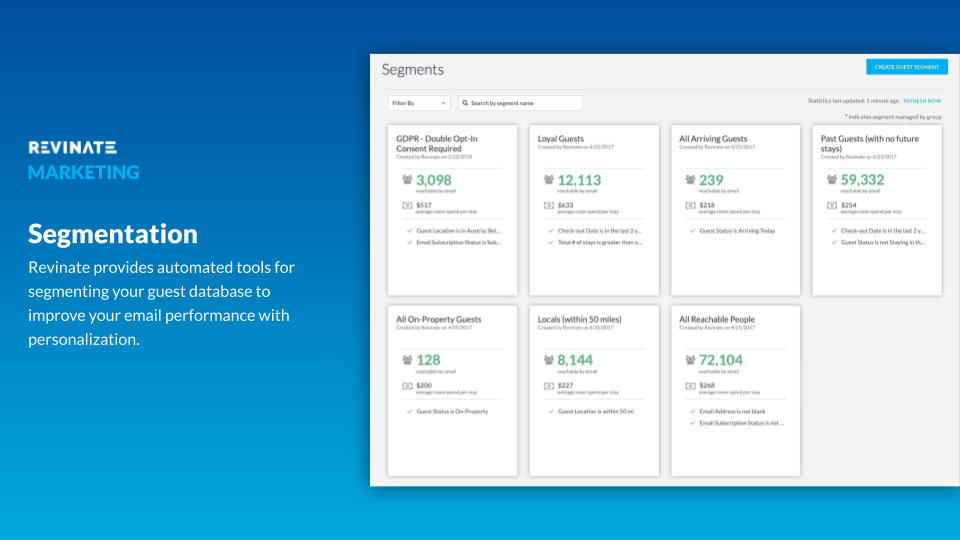Open the All On-Property Guests segment title
Screen dimensions: 960x540
[438, 319]
